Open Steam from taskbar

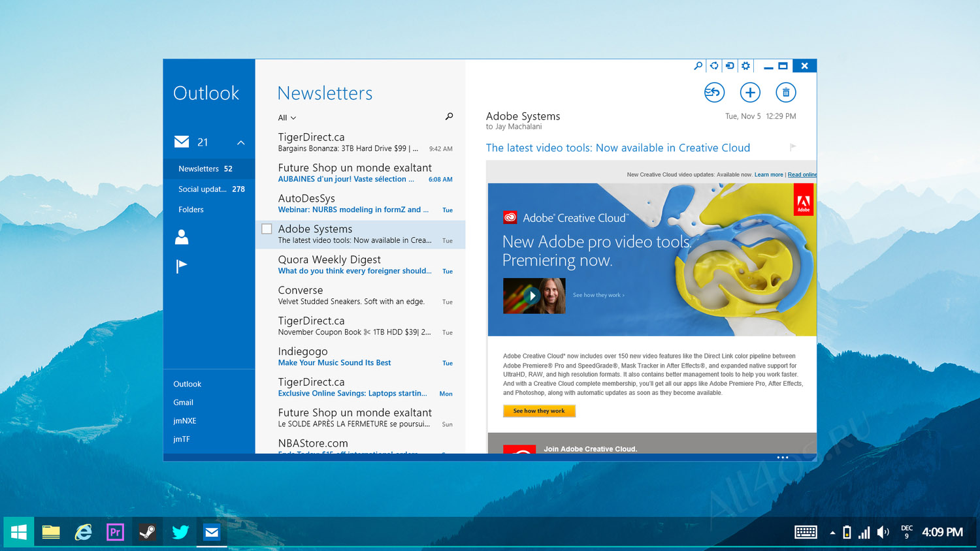tap(147, 532)
